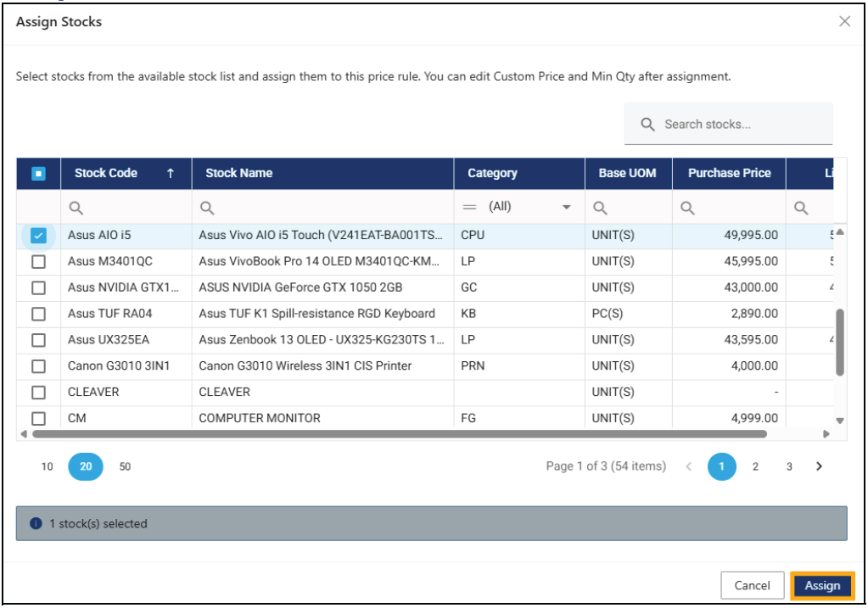Image resolution: width=868 pixels, height=608 pixels.
Task: Click the horizontal scrollbar right arrow
Action: pos(826,433)
